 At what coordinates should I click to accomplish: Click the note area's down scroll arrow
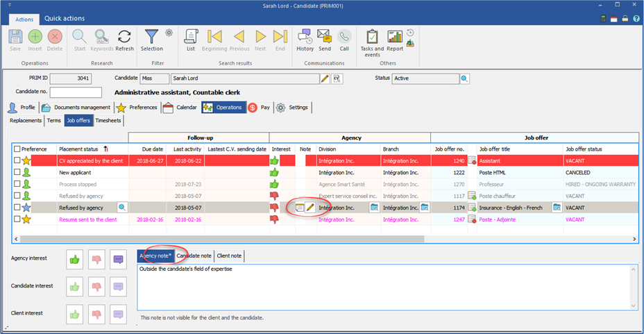[634, 306]
